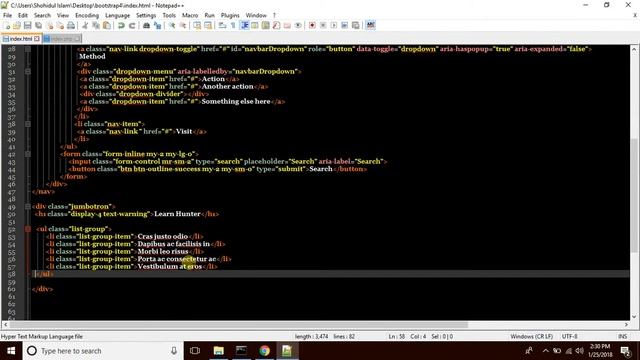Open the Document Map toolbar icon
Screen dimensions: 640x360
(x=266, y=25)
